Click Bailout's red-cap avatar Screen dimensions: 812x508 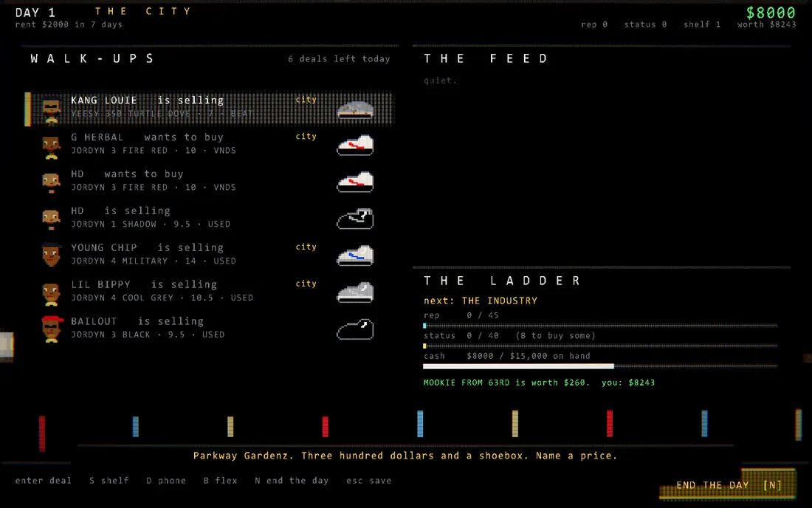(x=52, y=329)
